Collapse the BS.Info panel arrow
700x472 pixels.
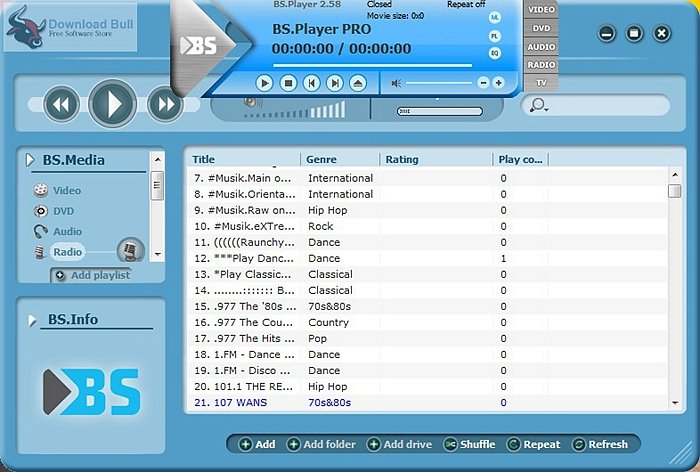[30, 320]
